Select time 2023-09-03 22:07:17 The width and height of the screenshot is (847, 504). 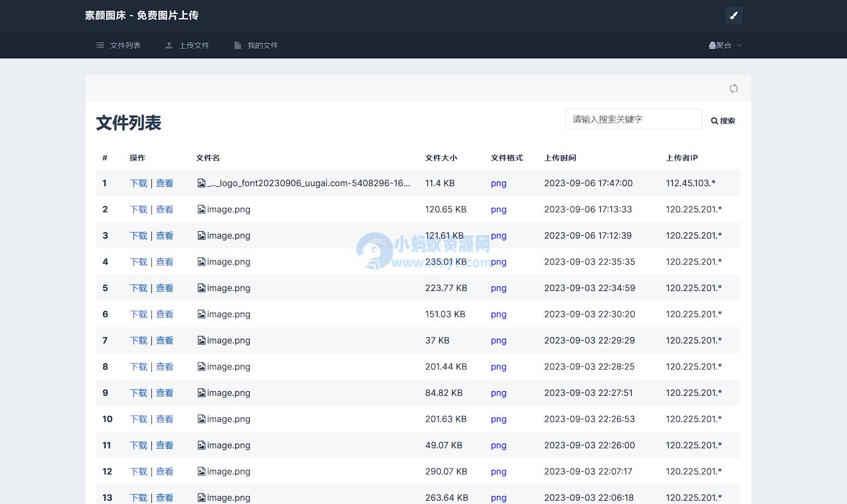coord(588,471)
